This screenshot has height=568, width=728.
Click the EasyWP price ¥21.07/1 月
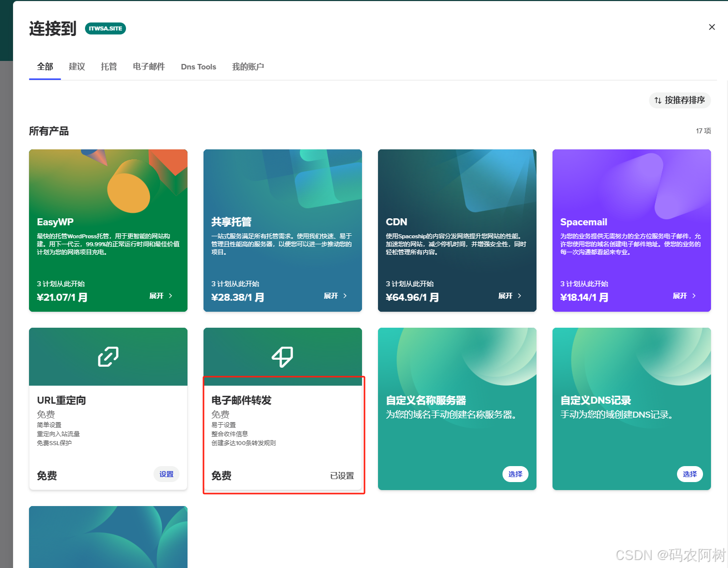[62, 297]
